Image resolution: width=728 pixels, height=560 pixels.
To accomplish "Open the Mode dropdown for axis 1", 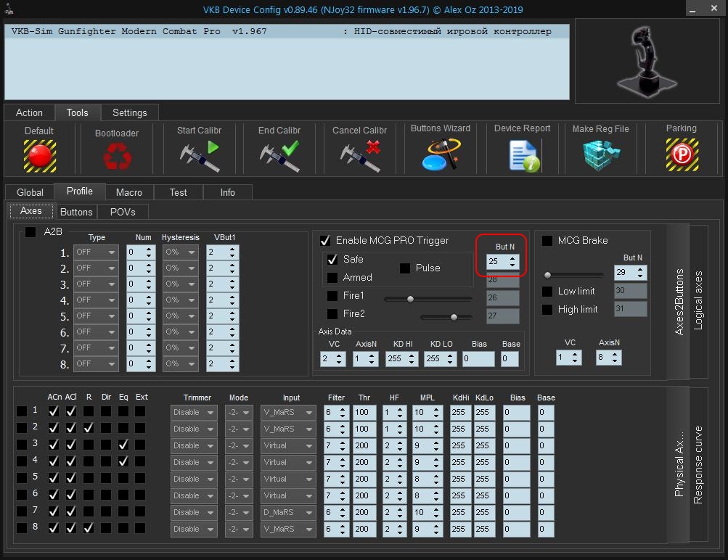I will tap(239, 412).
